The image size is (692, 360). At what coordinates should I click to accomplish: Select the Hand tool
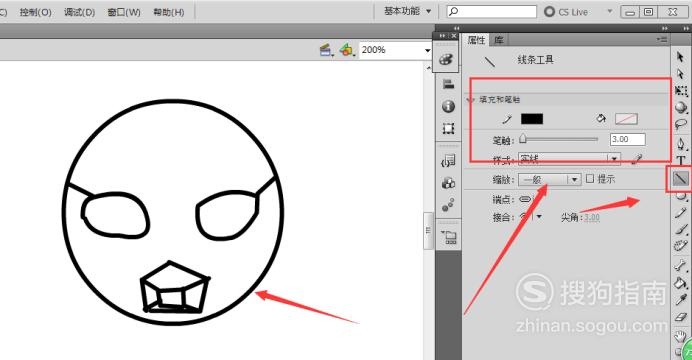(x=681, y=337)
